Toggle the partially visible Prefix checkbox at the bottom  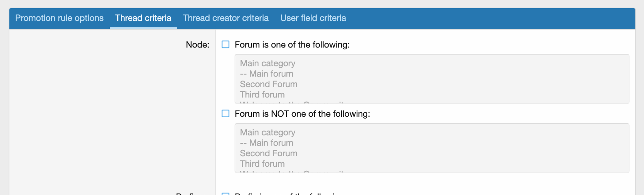click(225, 194)
